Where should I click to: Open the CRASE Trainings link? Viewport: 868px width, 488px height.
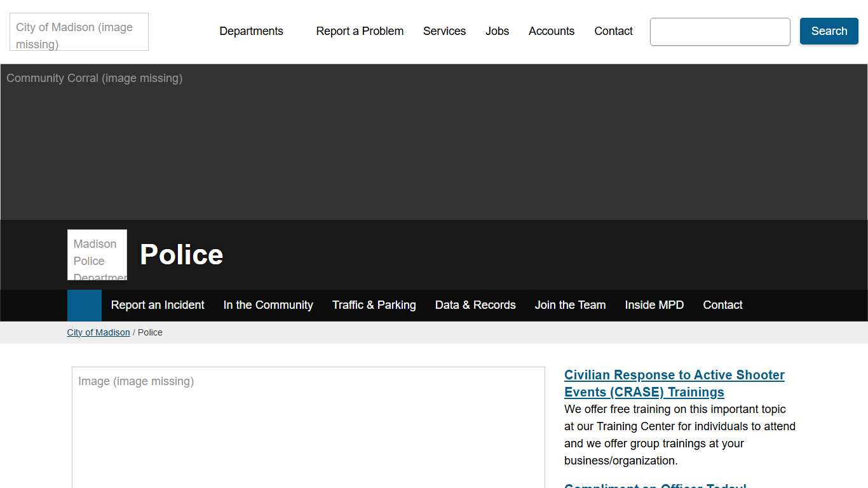pyautogui.click(x=674, y=383)
